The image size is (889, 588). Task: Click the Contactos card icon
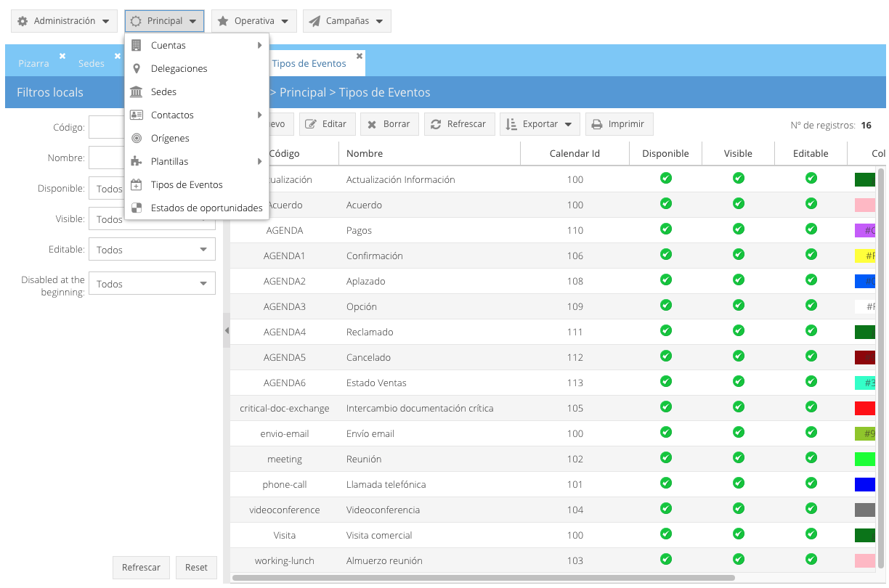coord(136,115)
